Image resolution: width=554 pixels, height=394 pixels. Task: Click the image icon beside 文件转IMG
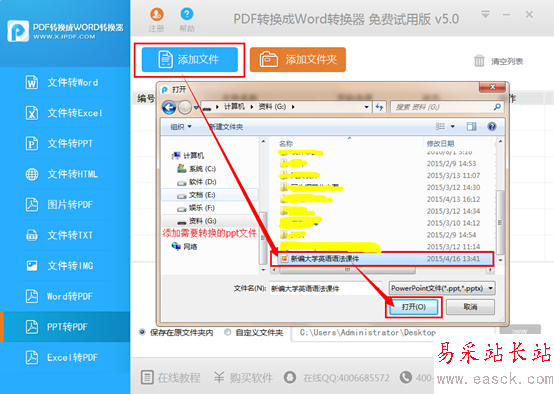click(x=32, y=266)
